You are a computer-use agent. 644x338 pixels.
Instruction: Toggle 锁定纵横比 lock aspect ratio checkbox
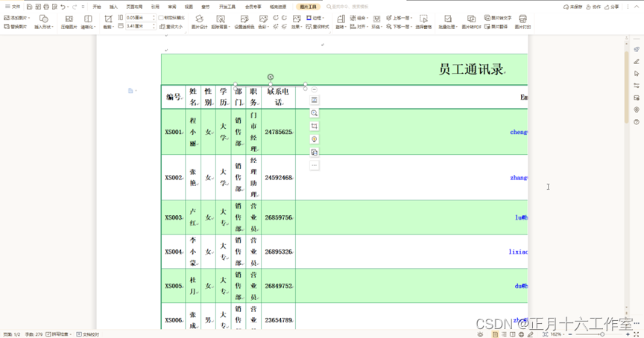[x=162, y=18]
